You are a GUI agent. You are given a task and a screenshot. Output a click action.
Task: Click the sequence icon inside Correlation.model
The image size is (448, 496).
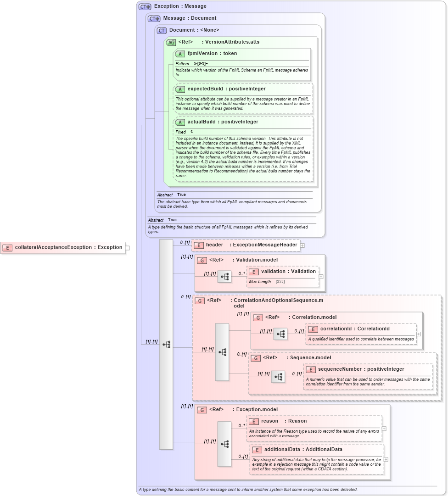280,334
